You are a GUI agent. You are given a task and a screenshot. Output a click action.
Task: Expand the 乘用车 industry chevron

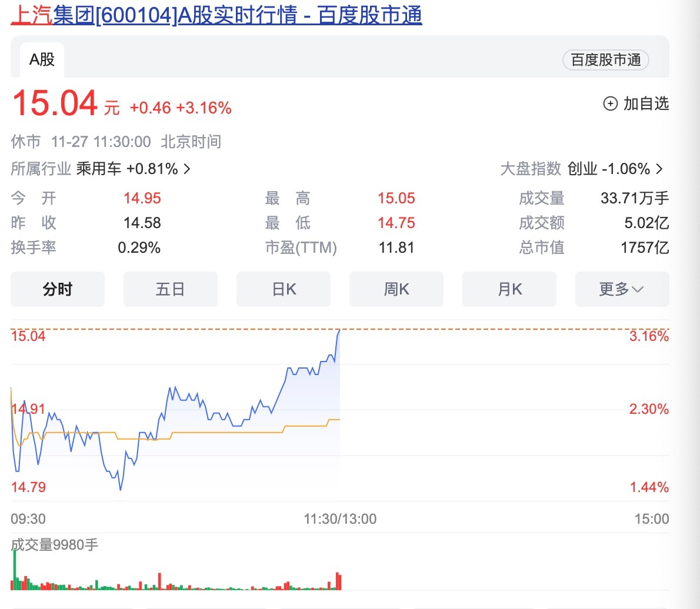pyautogui.click(x=187, y=169)
